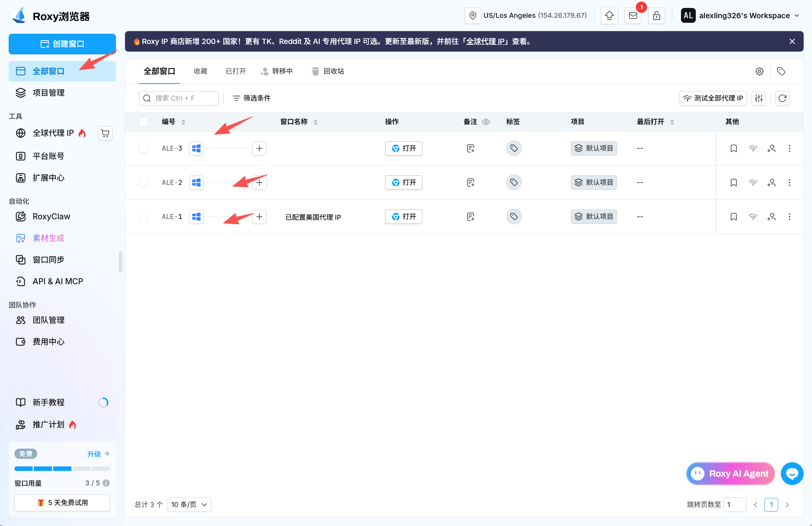
Task: Open table settings gear icon
Action: pos(760,71)
